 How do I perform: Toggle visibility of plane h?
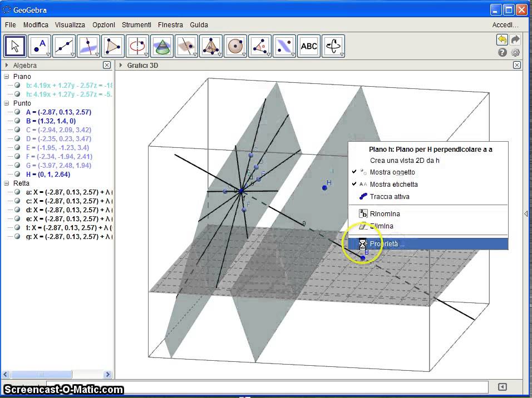pos(17,94)
